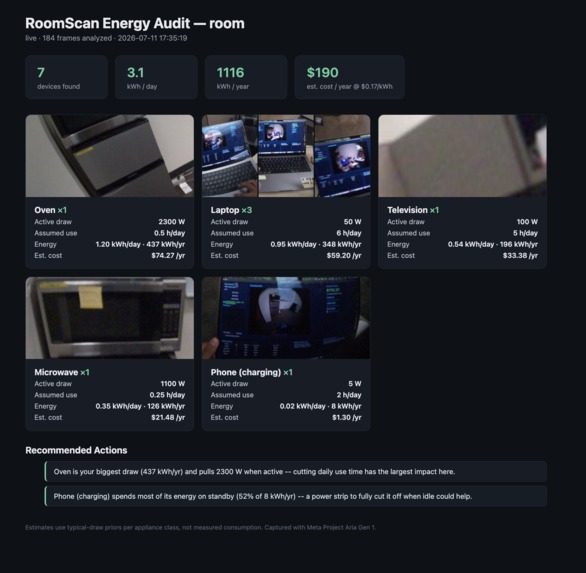Select the Television assumed use 5 h/day
586x573 pixels.
pyautogui.click(x=525, y=233)
